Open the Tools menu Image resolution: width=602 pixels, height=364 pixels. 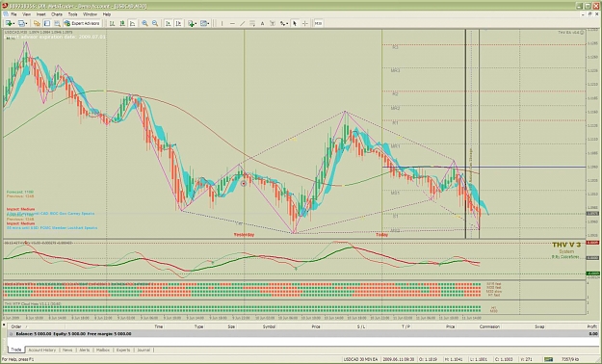coord(72,14)
